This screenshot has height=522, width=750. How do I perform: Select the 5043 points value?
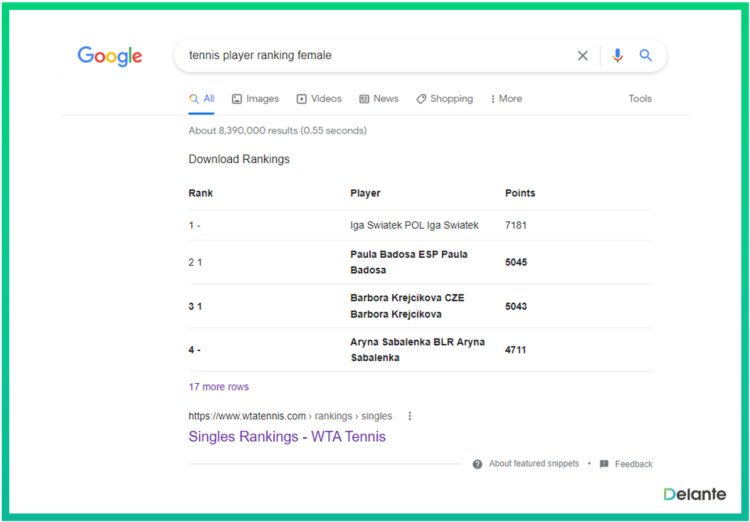pyautogui.click(x=516, y=306)
